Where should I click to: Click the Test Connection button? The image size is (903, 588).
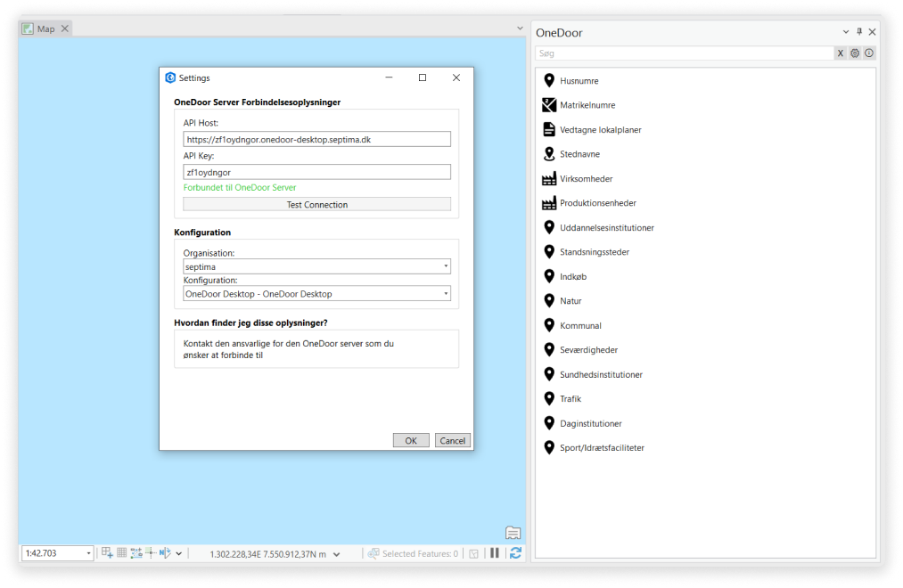coord(316,204)
